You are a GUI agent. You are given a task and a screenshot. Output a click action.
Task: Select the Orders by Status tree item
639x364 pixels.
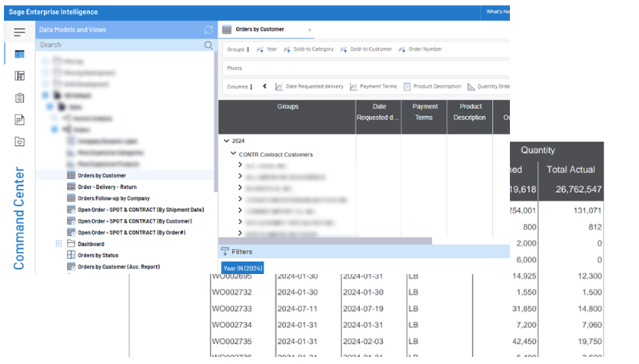(x=98, y=255)
